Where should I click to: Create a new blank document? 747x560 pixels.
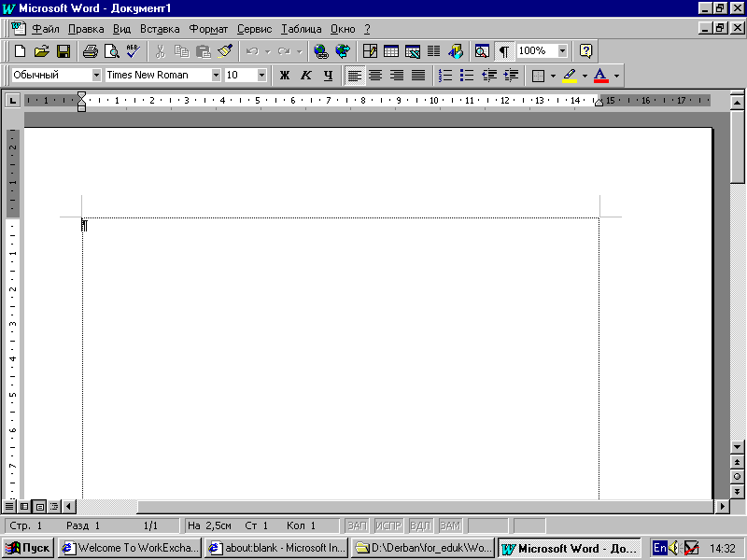point(20,51)
